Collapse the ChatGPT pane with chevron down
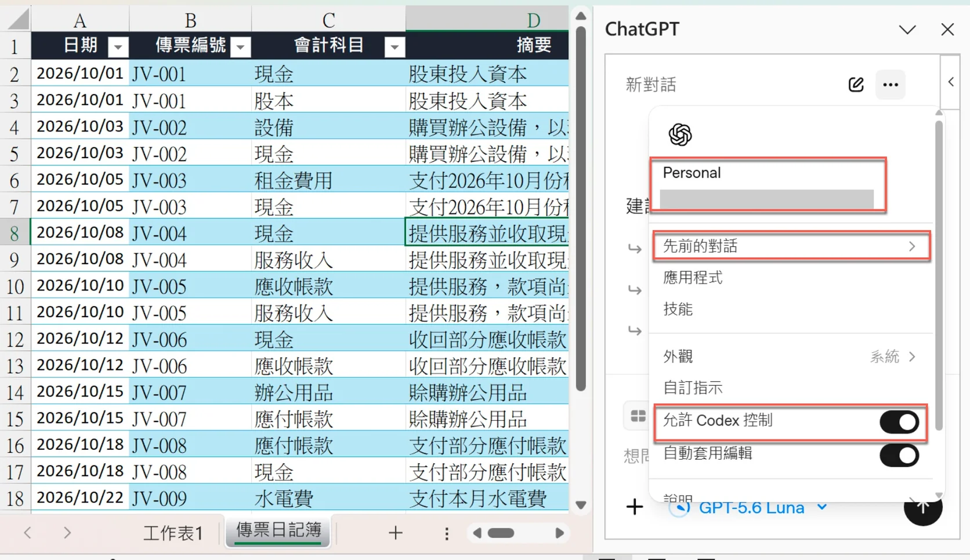The image size is (970, 560). 907,30
